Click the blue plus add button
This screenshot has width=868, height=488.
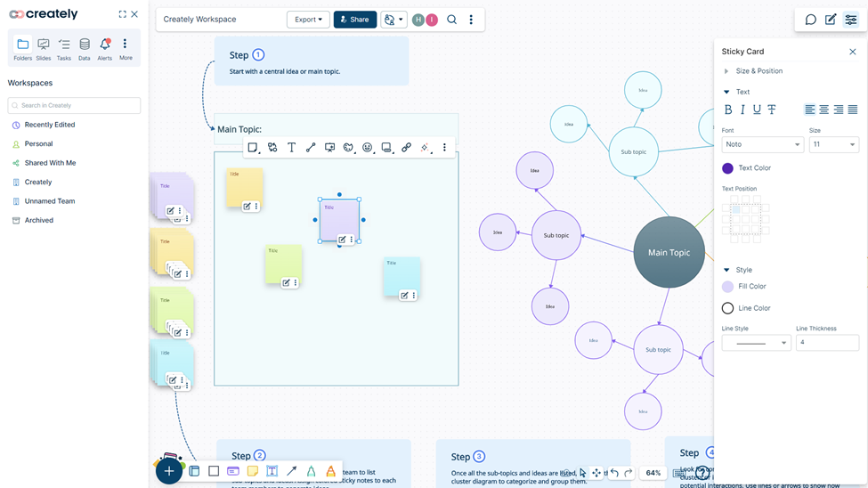coord(168,471)
